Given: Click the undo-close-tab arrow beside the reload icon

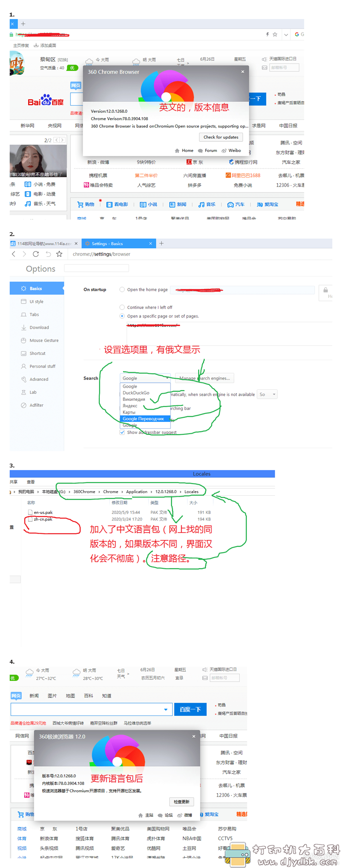Looking at the screenshot, I should (x=48, y=254).
